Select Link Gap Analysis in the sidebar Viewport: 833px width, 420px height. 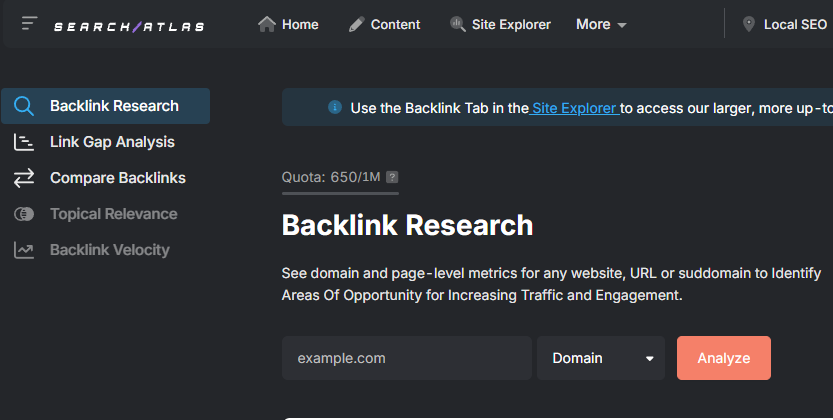pos(106,142)
